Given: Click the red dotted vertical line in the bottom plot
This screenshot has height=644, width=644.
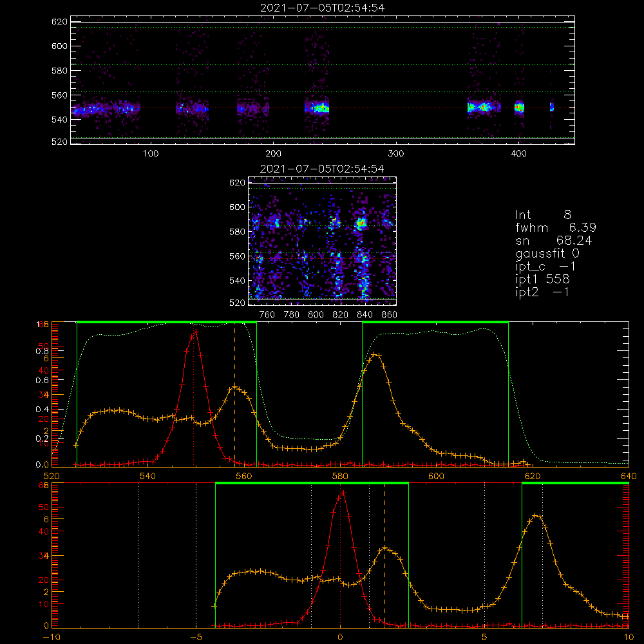Looking at the screenshot, I should 340,555.
